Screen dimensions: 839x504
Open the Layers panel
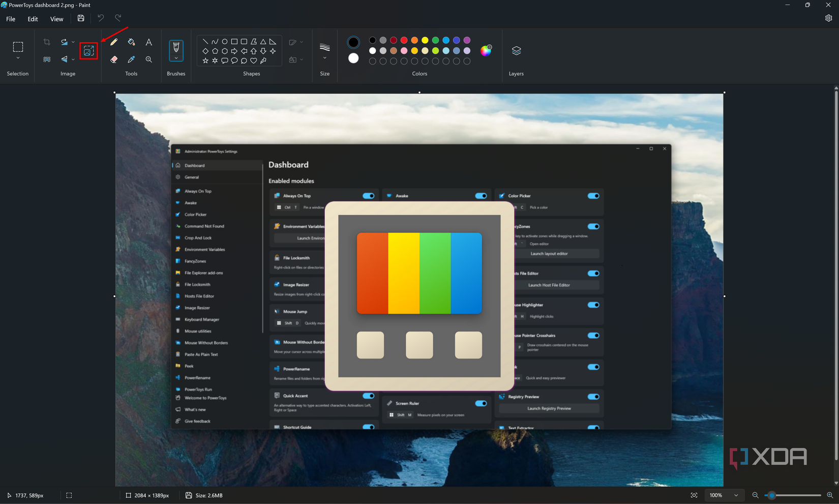point(516,50)
